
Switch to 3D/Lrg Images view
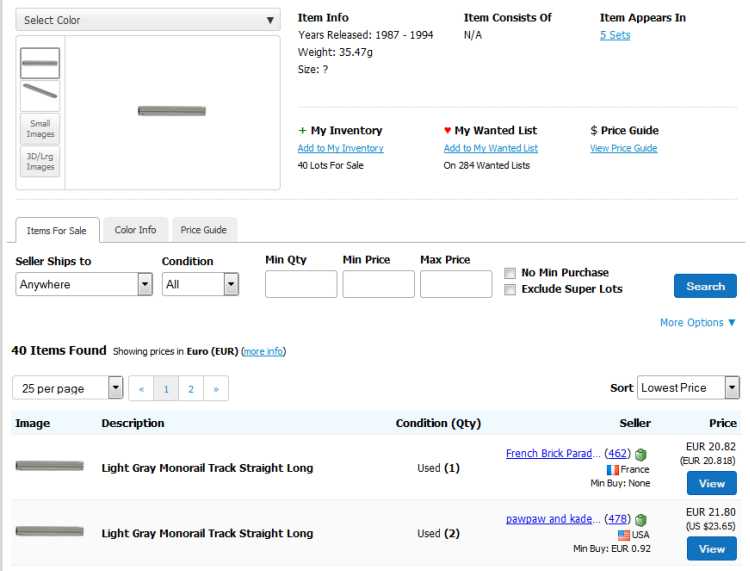[x=40, y=161]
